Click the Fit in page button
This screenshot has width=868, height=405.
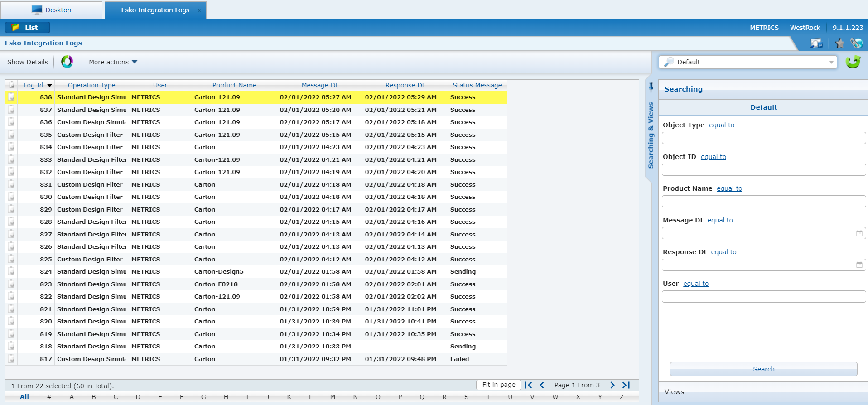(x=499, y=385)
